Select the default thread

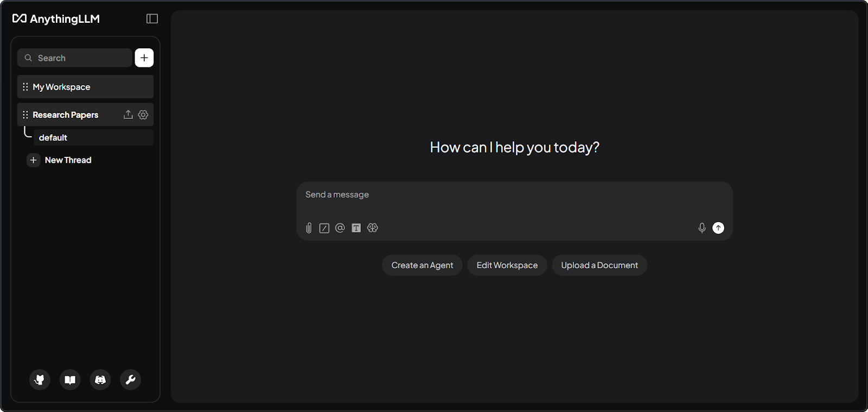93,138
